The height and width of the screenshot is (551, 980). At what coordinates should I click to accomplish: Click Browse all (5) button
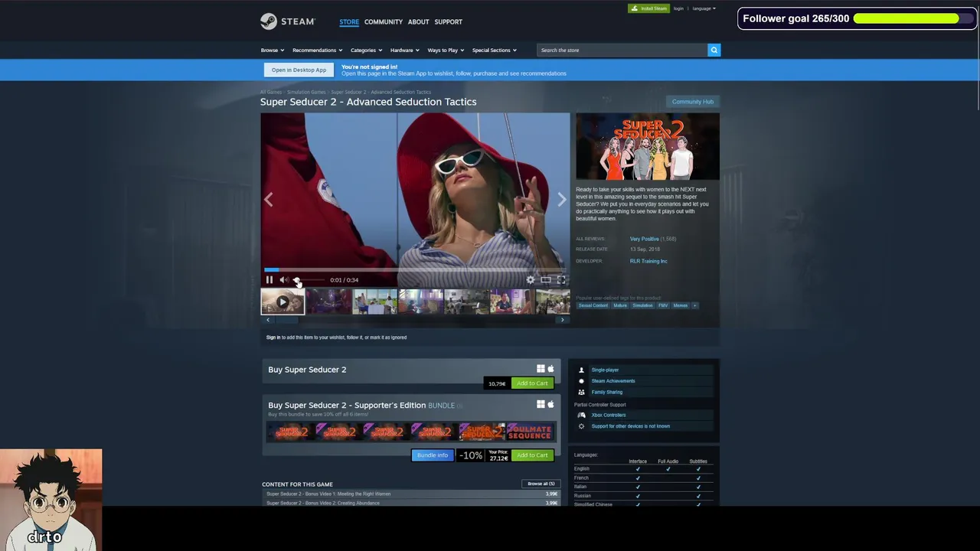point(541,484)
